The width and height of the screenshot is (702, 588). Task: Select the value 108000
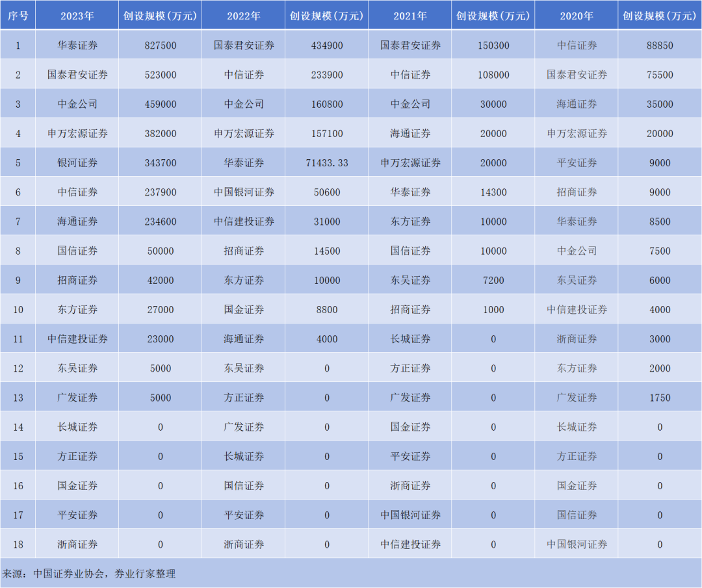[493, 75]
